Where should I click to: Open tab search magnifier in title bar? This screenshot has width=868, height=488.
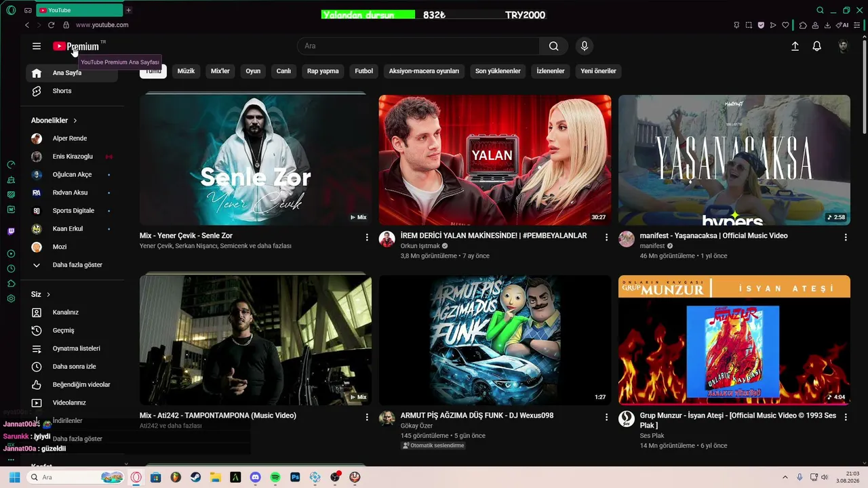[x=820, y=10]
